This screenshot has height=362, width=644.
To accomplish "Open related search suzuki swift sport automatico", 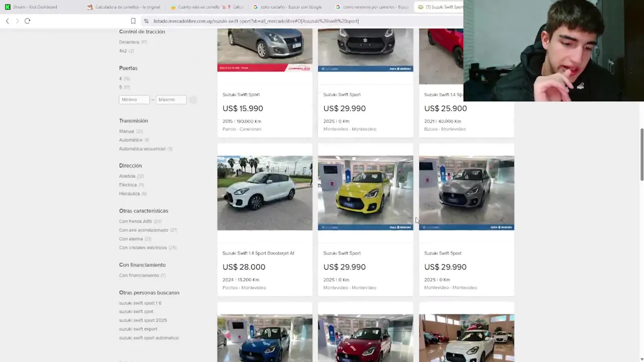I will coord(149,338).
